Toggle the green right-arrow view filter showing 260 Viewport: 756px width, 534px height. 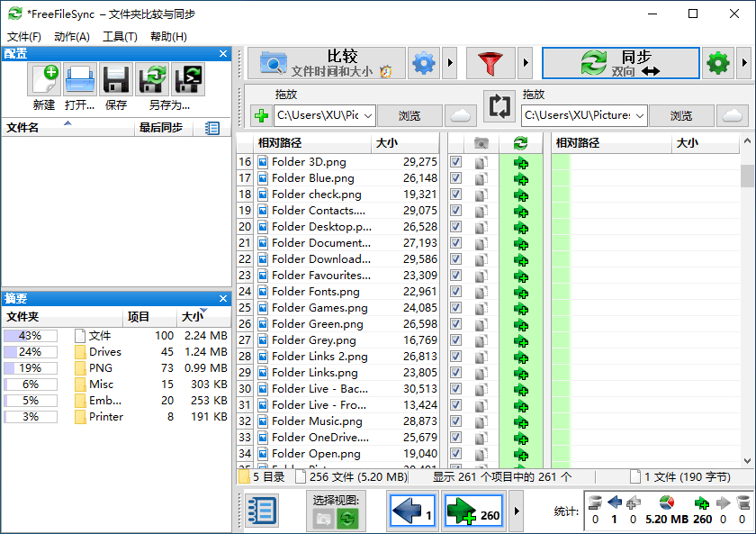(472, 511)
